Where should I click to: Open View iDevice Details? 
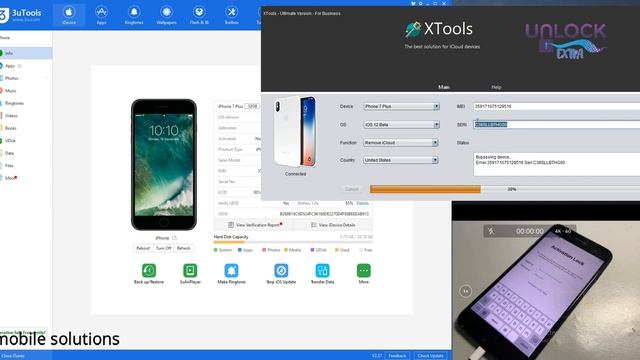click(x=333, y=225)
